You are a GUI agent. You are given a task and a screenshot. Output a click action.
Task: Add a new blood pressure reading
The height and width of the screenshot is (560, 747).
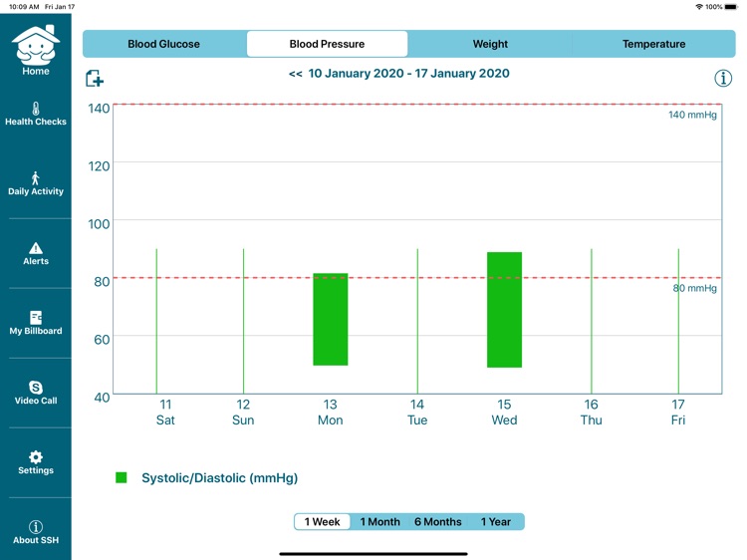click(x=95, y=79)
